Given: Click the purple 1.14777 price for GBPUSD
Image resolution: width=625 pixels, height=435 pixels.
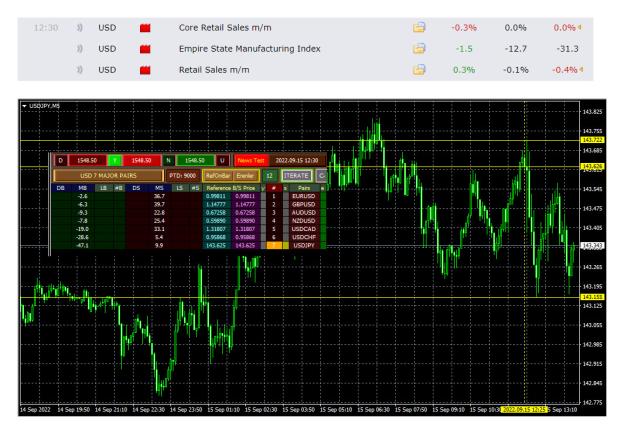Looking at the screenshot, I should 245,204.
